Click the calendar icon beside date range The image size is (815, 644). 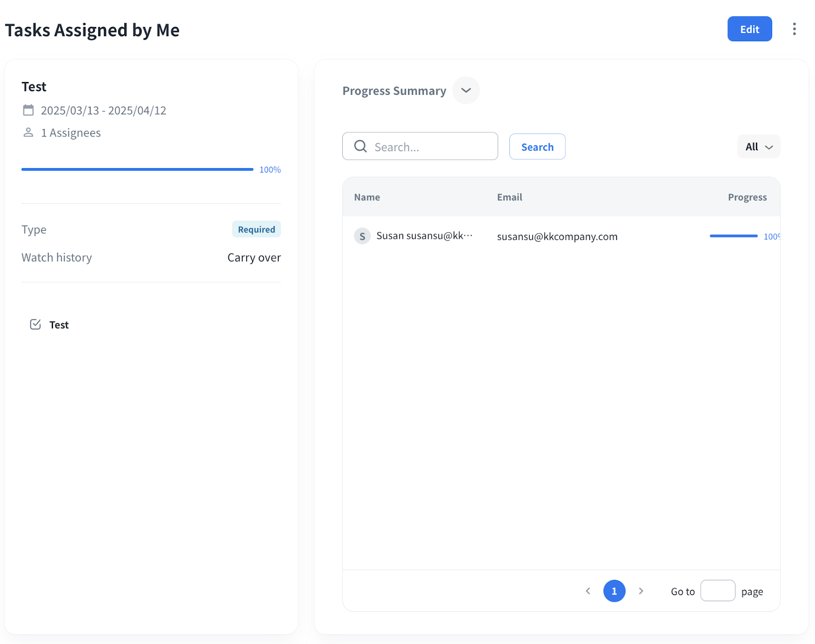click(x=29, y=110)
